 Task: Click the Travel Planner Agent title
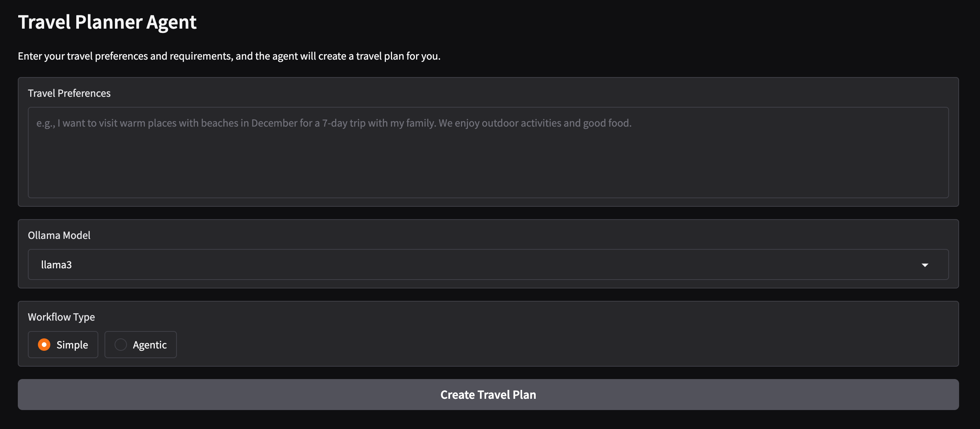click(x=108, y=22)
